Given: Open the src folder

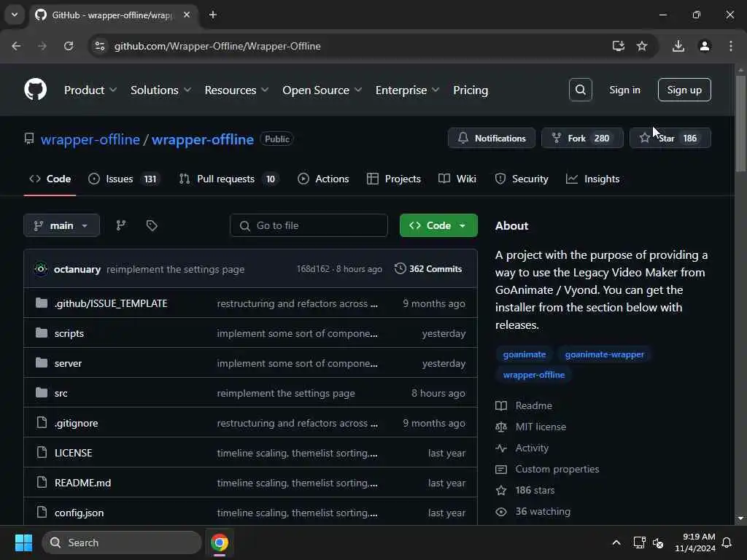Looking at the screenshot, I should (61, 393).
